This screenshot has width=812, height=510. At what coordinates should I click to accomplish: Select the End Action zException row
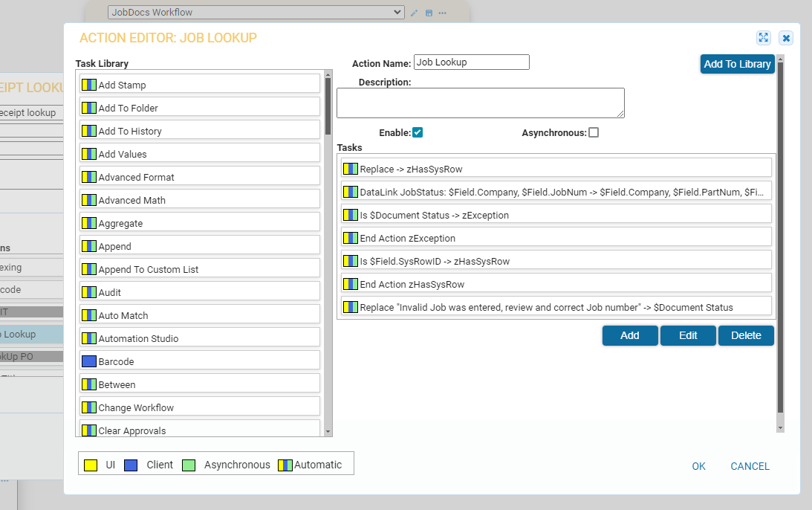556,238
